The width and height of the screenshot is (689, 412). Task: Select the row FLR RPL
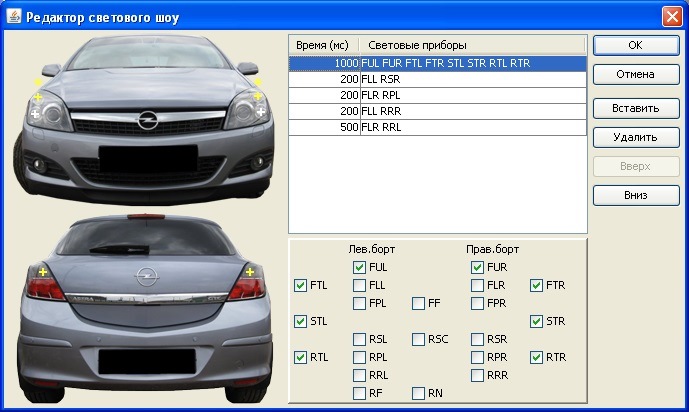pos(437,95)
